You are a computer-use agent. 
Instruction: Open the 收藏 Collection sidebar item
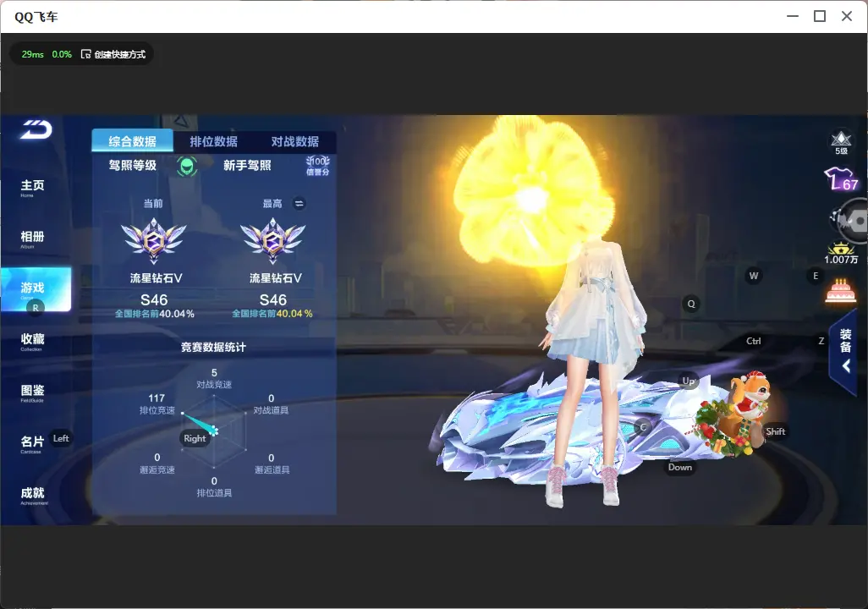click(x=32, y=342)
